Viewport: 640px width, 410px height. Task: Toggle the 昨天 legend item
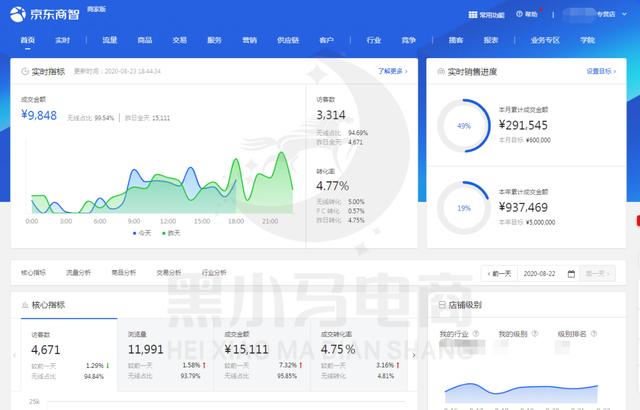pyautogui.click(x=171, y=233)
